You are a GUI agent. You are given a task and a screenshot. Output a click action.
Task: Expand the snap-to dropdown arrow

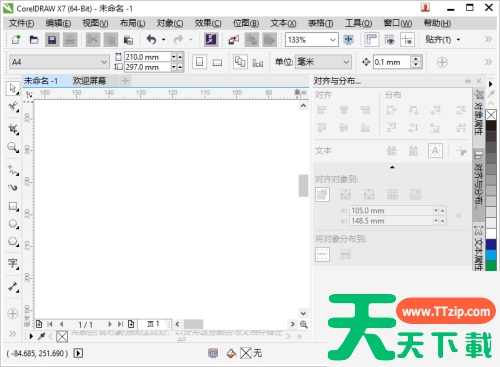(x=458, y=40)
